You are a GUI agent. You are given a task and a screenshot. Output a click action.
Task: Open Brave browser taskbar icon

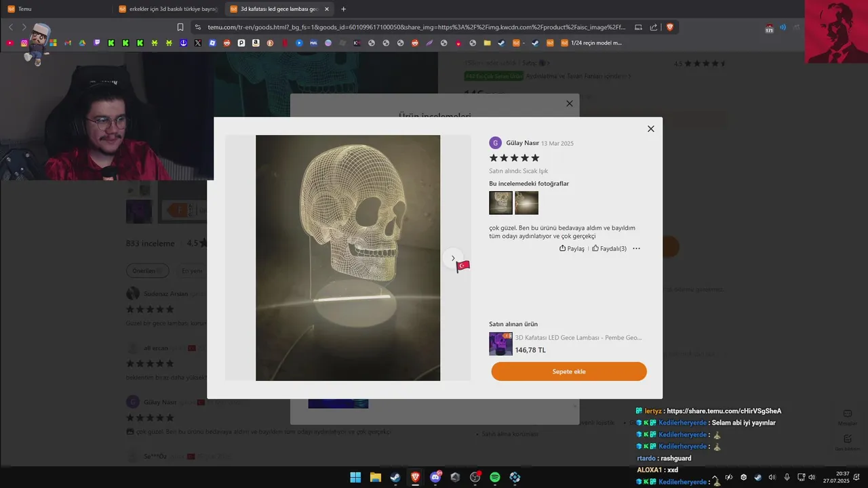tap(415, 477)
